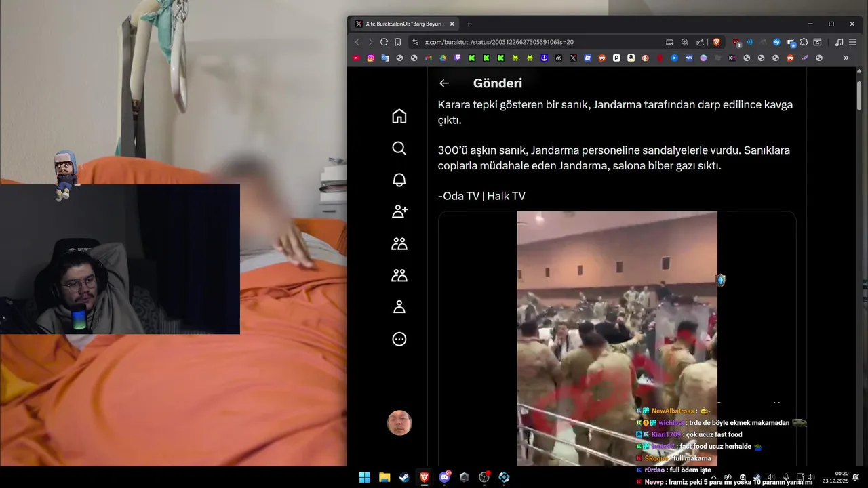Screen dimensions: 868x488
Task: Open a new tab with plus button
Action: [x=469, y=24]
